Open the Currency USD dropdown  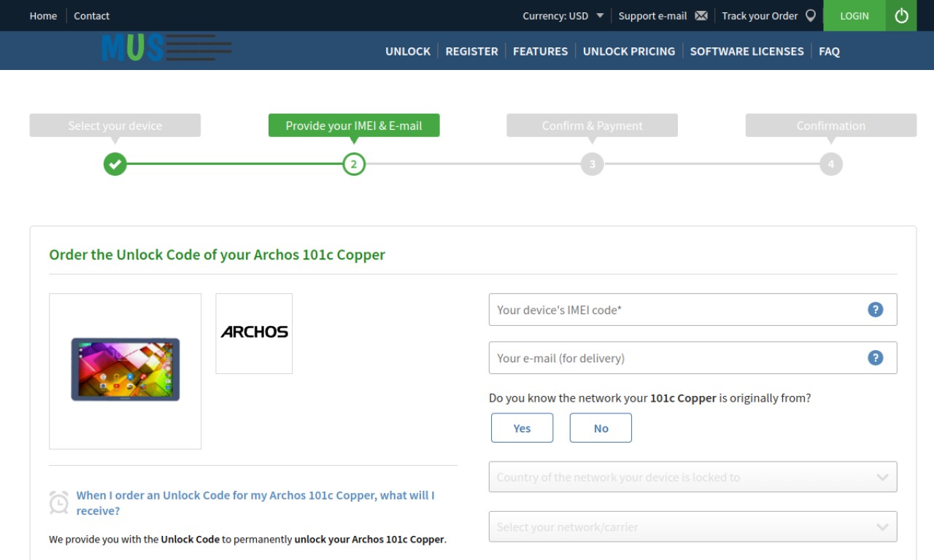(x=563, y=15)
